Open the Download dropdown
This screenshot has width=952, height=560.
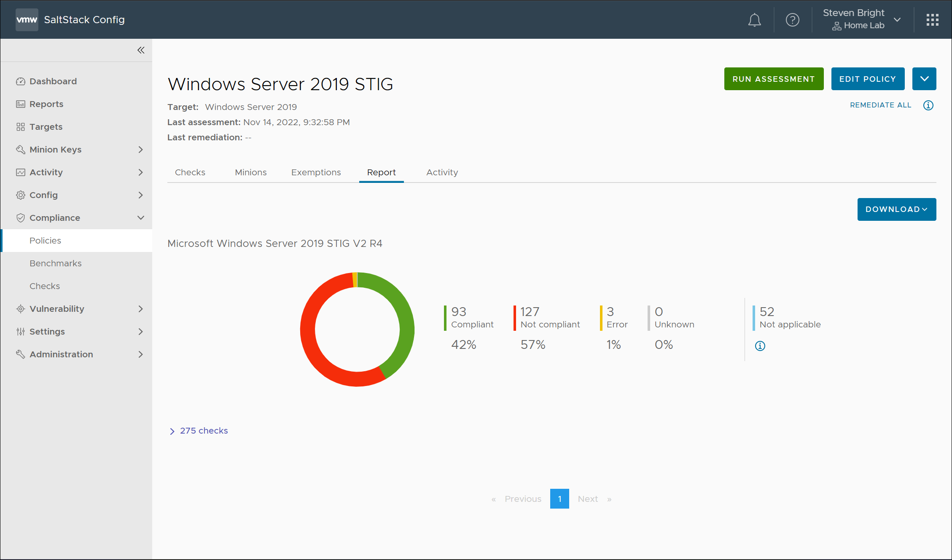(896, 209)
